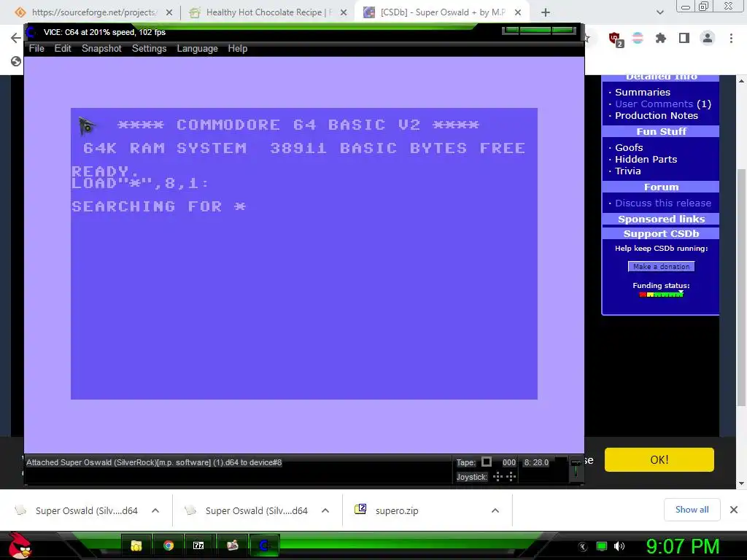Open the VICE C64 taskbar icon
This screenshot has width=747, height=560.
click(264, 545)
